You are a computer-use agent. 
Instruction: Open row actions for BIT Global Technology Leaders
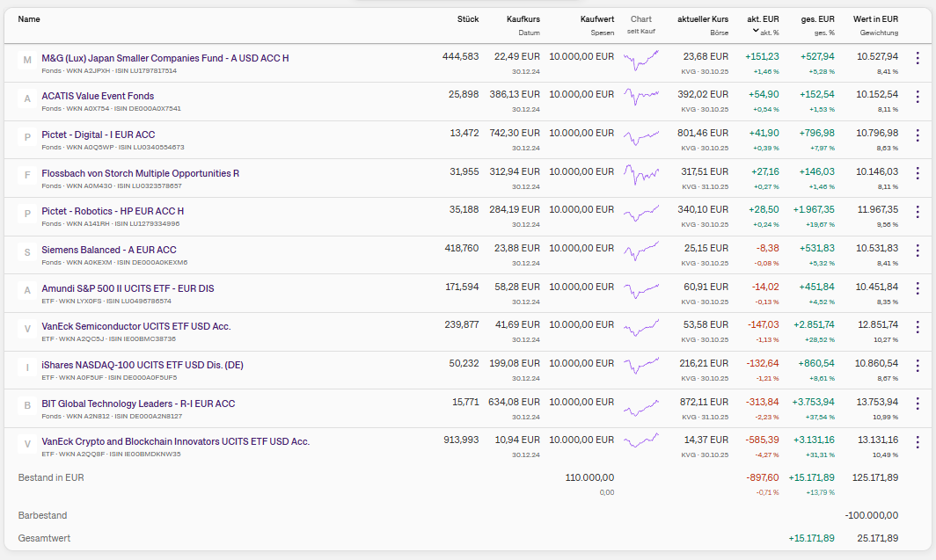click(x=918, y=404)
